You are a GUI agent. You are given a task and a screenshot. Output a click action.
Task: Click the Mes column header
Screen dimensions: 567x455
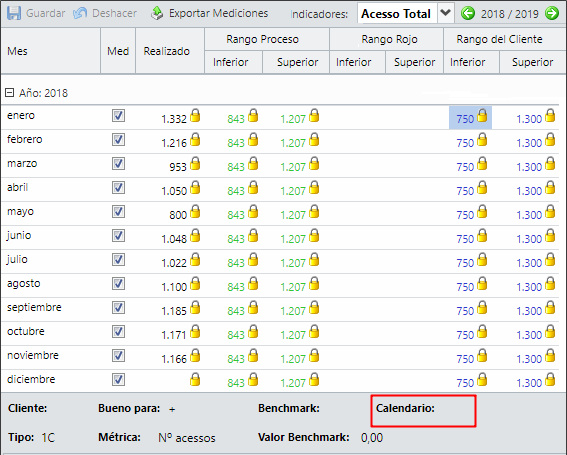click(x=17, y=51)
